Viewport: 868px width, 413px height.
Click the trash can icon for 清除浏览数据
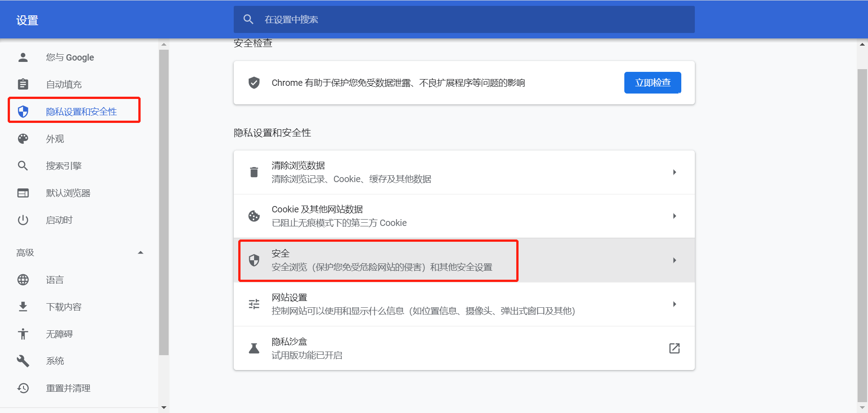click(x=254, y=172)
